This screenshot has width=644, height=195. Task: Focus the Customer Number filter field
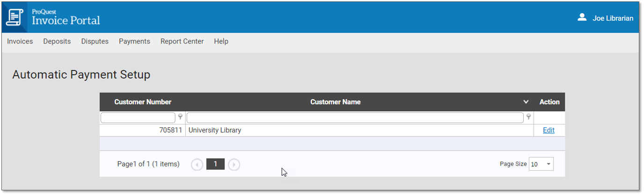[138, 117]
